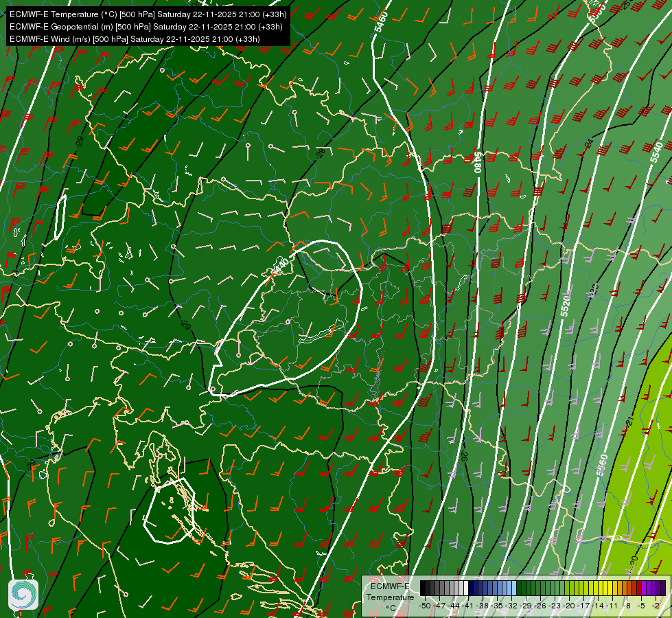Click the -2 legend tick label

point(656,606)
